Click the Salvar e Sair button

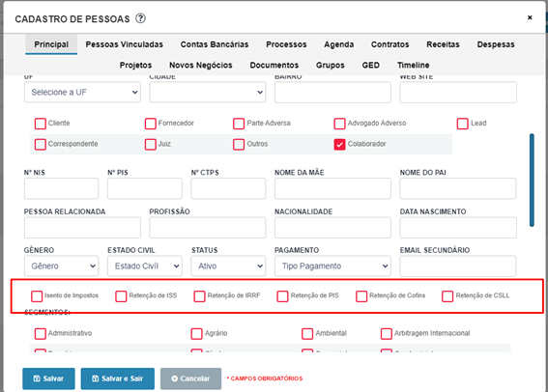coord(118,378)
